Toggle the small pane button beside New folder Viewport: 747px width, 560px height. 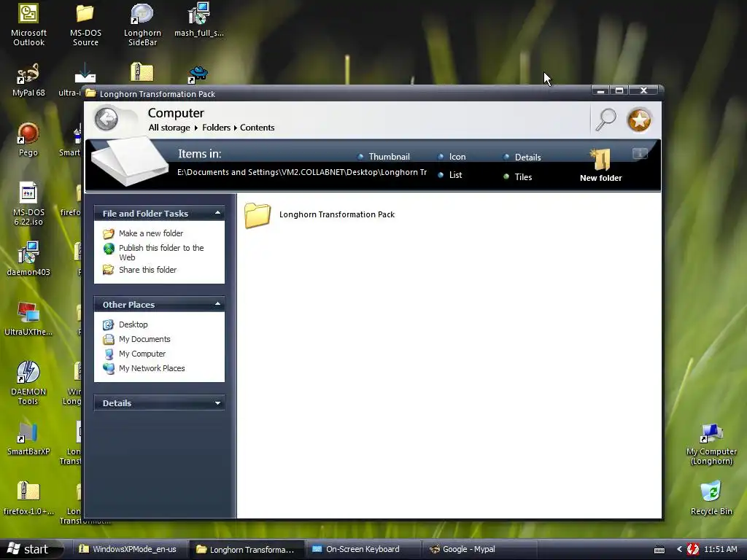click(640, 153)
